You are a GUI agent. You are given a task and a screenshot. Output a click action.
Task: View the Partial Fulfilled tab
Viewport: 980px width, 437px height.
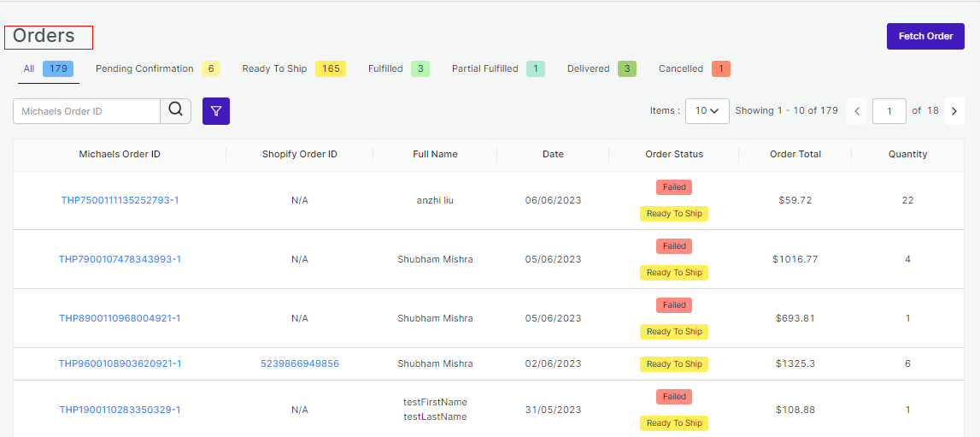coord(497,69)
